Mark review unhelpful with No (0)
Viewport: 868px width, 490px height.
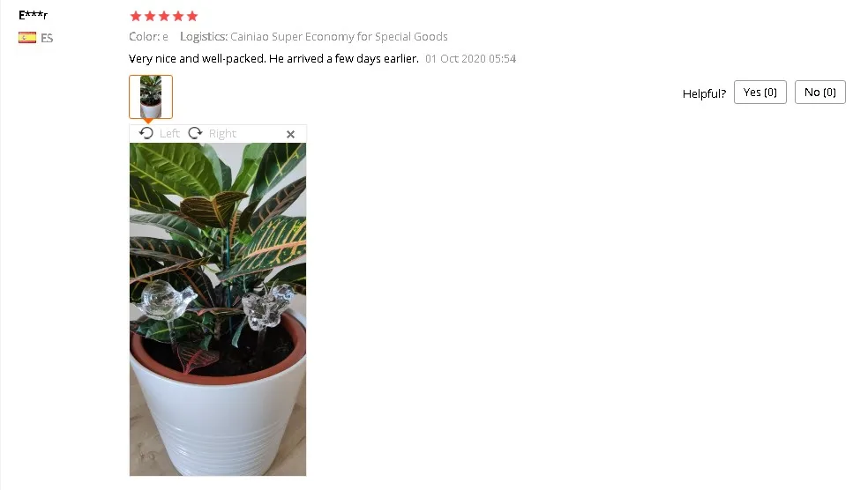(819, 93)
